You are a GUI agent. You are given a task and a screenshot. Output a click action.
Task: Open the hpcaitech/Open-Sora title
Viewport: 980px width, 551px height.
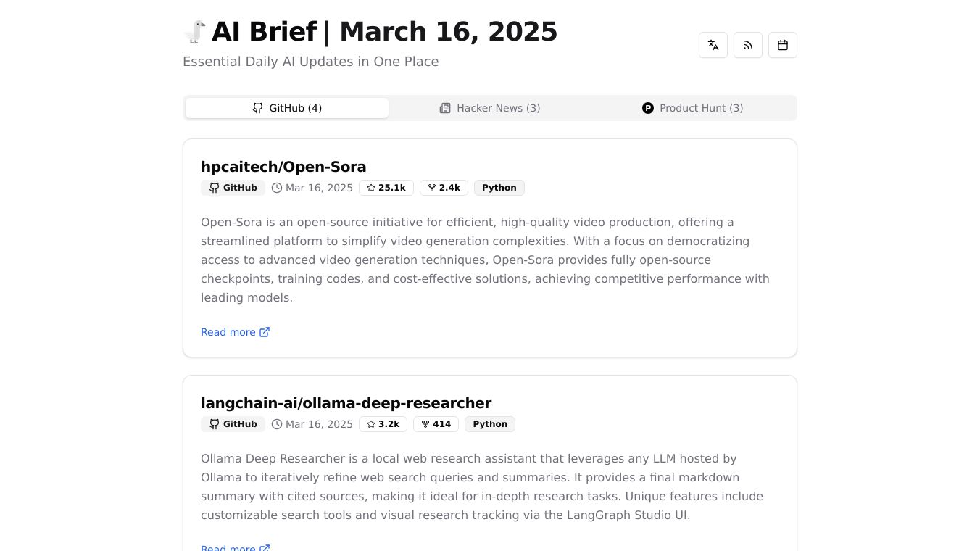[283, 167]
